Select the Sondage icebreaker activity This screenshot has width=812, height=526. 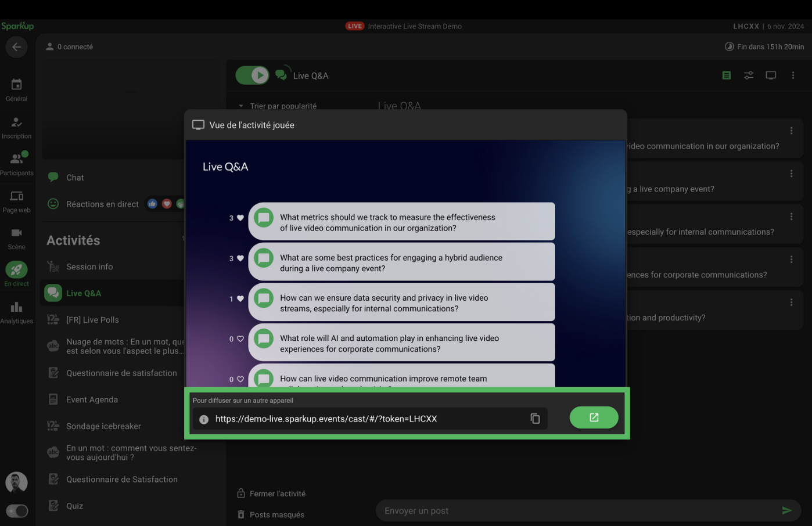click(103, 426)
